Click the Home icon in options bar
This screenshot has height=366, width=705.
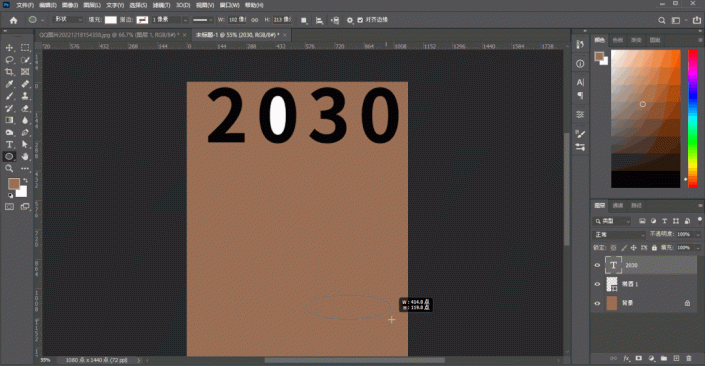tap(13, 20)
